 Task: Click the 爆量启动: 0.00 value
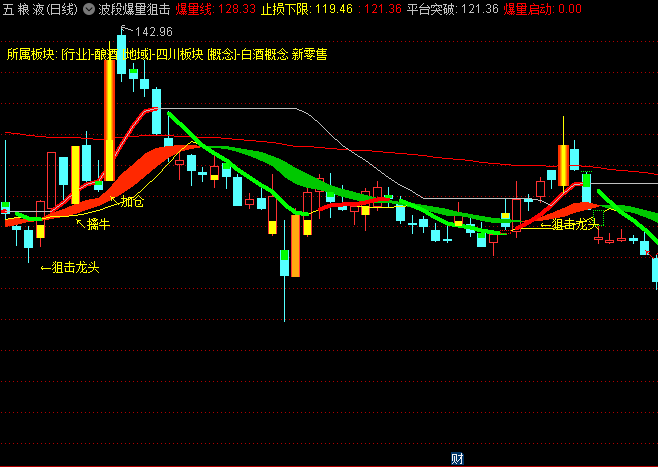tap(543, 9)
